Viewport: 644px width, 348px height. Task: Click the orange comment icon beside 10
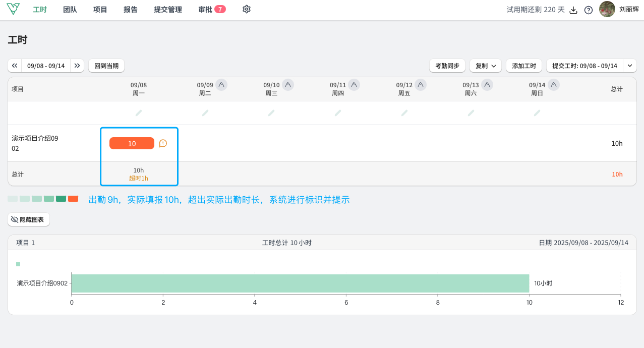(x=163, y=143)
